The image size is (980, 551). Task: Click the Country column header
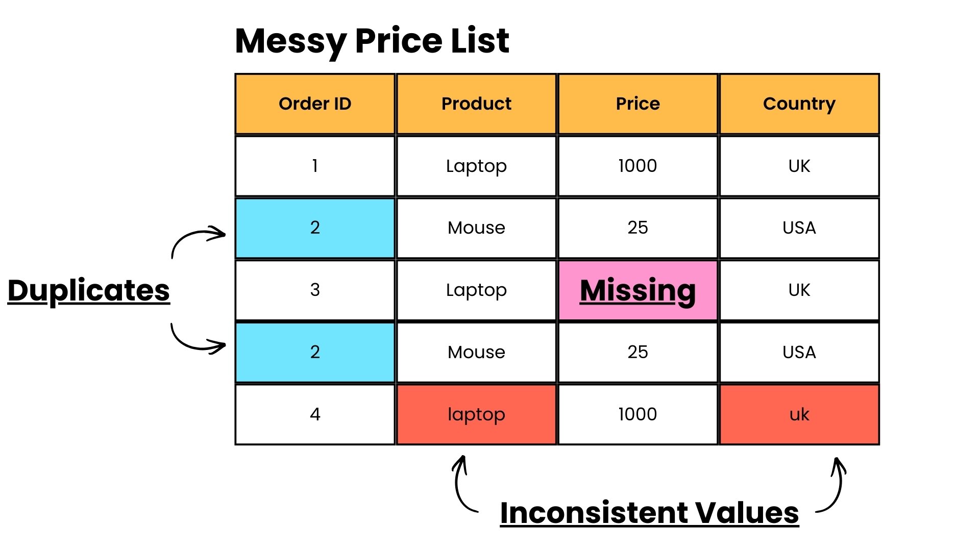(x=799, y=104)
